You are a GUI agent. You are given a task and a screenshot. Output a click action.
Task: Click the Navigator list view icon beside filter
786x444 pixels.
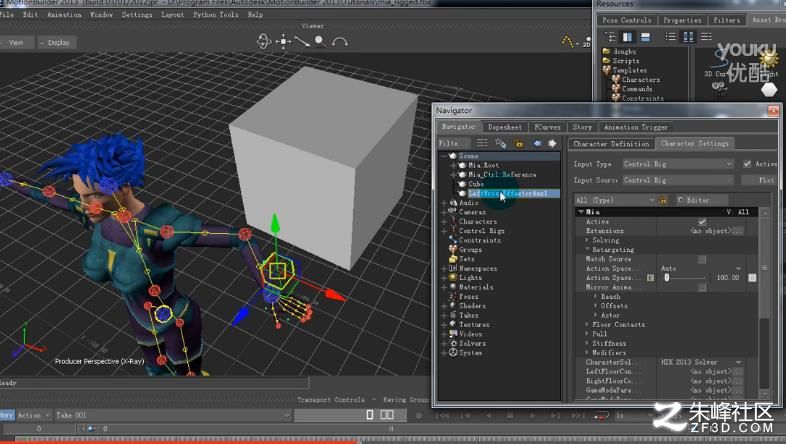482,143
